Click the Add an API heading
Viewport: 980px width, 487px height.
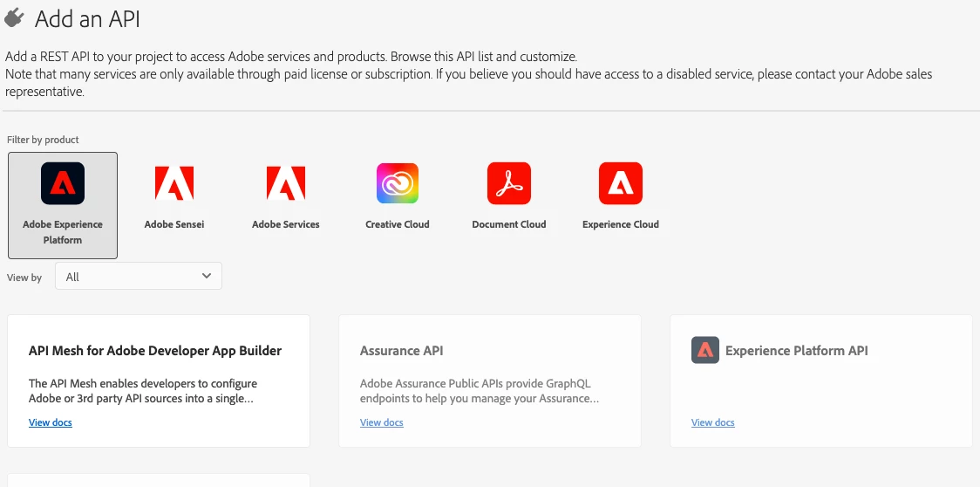(87, 19)
